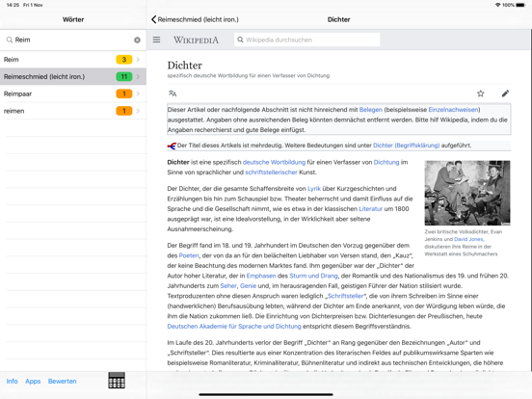The width and height of the screenshot is (532, 399).
Task: Open the Volksdichter photo thumbnail
Action: (467, 193)
